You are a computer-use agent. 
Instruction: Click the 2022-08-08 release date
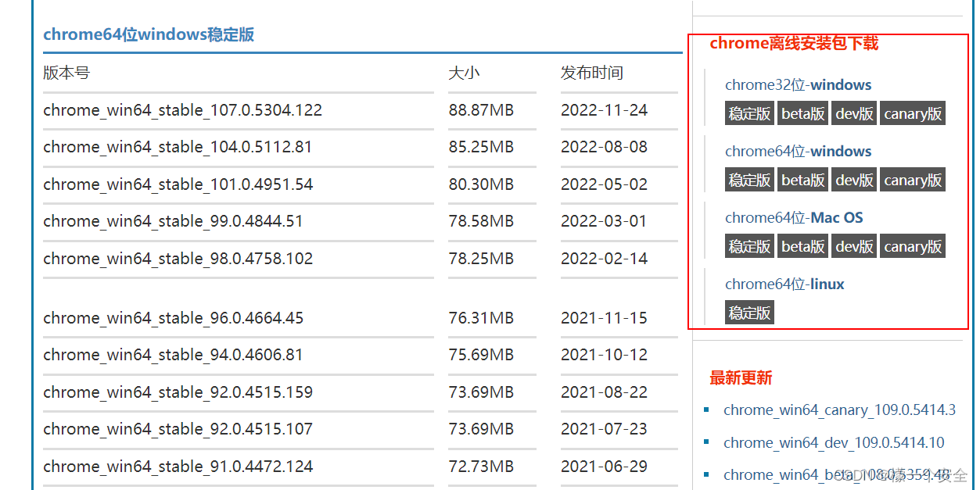pyautogui.click(x=604, y=147)
